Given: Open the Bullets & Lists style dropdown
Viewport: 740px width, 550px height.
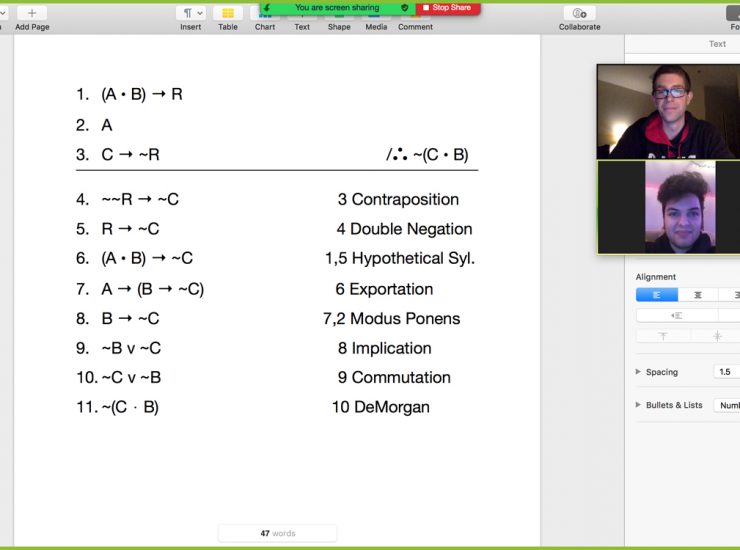Looking at the screenshot, I should tap(727, 405).
